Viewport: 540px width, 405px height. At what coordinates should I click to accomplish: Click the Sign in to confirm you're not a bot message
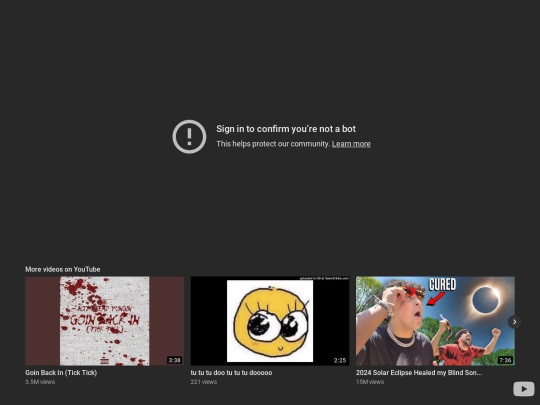pos(286,129)
